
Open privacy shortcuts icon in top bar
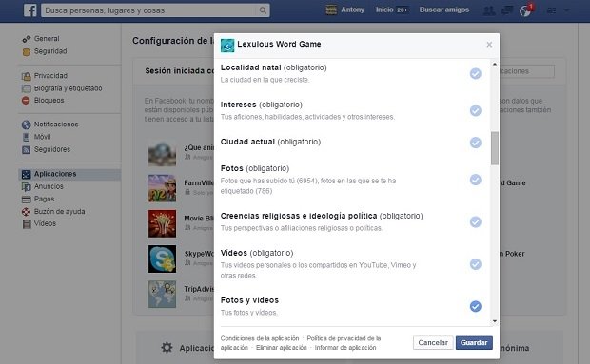pyautogui.click(x=551, y=10)
